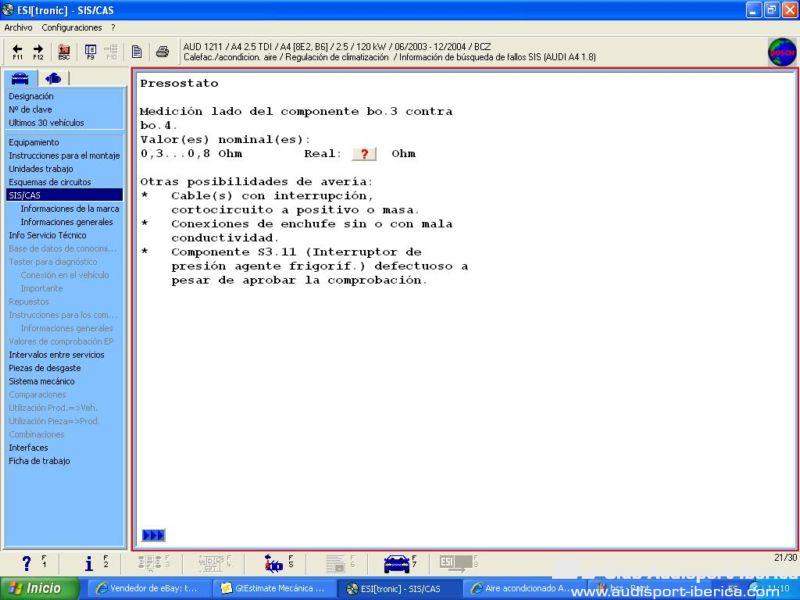Click the greyed F6 document icon
800x600 pixels.
[x=335, y=563]
